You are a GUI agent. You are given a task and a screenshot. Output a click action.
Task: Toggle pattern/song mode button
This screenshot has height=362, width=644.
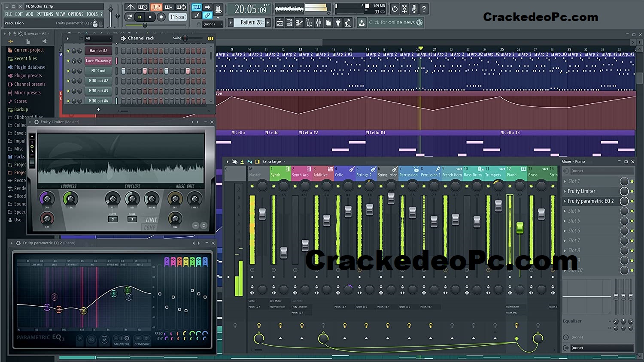(x=129, y=17)
